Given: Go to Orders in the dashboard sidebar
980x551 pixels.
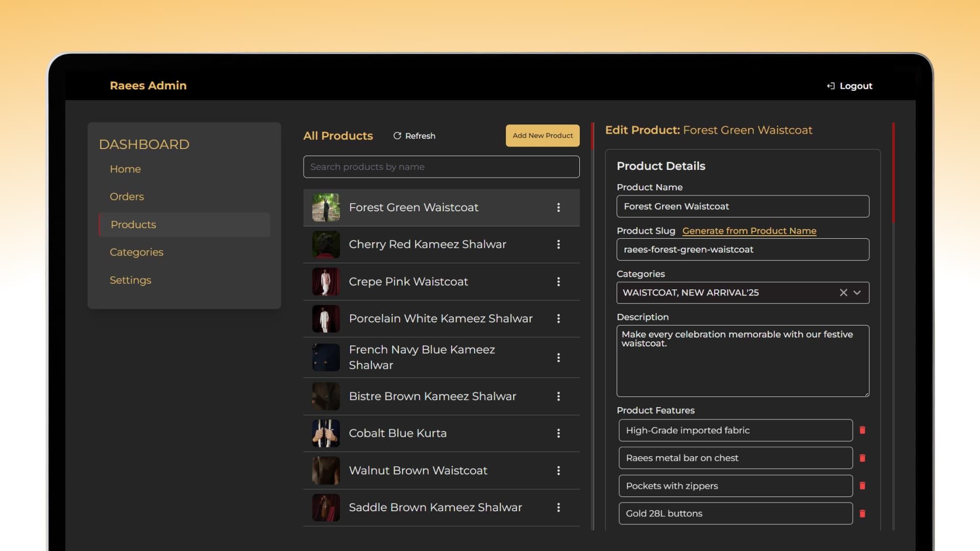Looking at the screenshot, I should point(127,196).
